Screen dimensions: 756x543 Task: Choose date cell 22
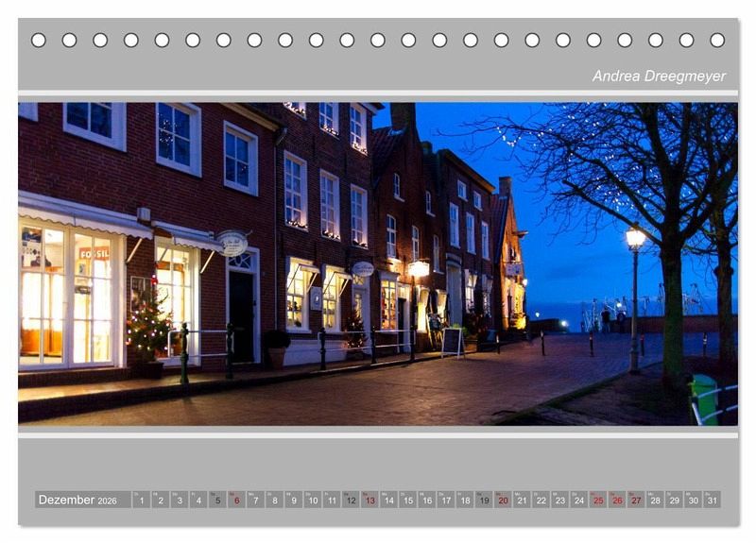point(541,500)
